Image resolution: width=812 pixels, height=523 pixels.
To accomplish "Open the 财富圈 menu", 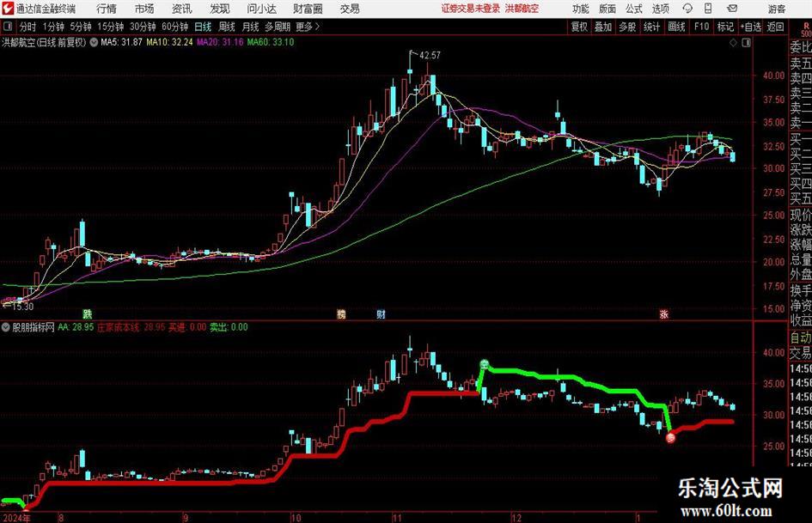I will [x=308, y=9].
